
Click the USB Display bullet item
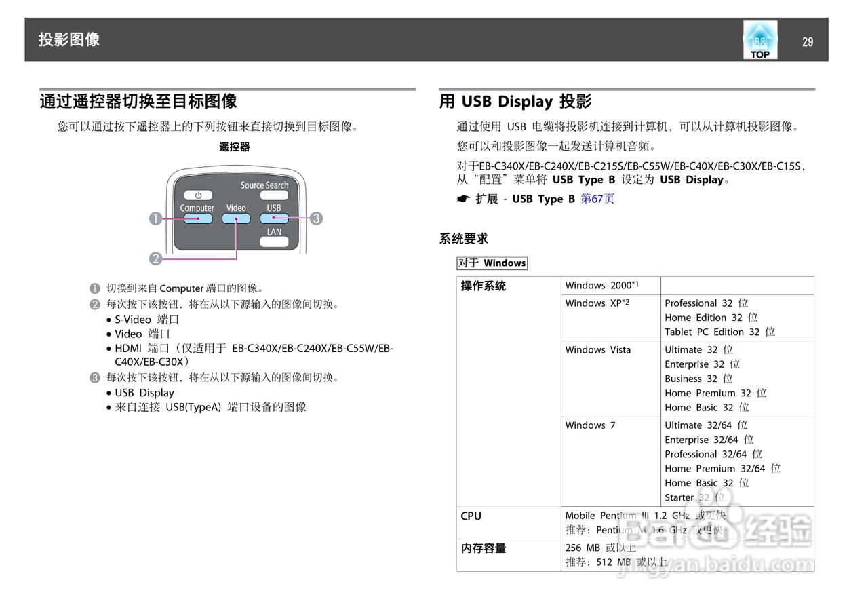[144, 393]
